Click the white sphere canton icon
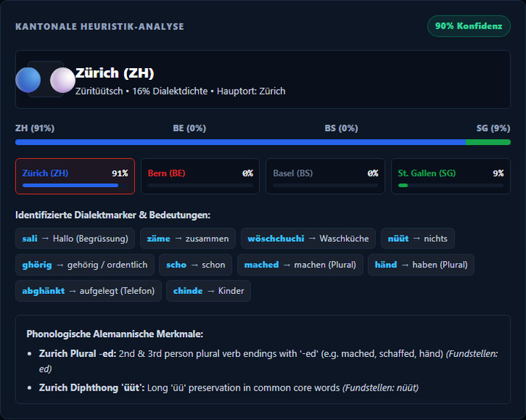Screen dimensions: 526x420 62,80
